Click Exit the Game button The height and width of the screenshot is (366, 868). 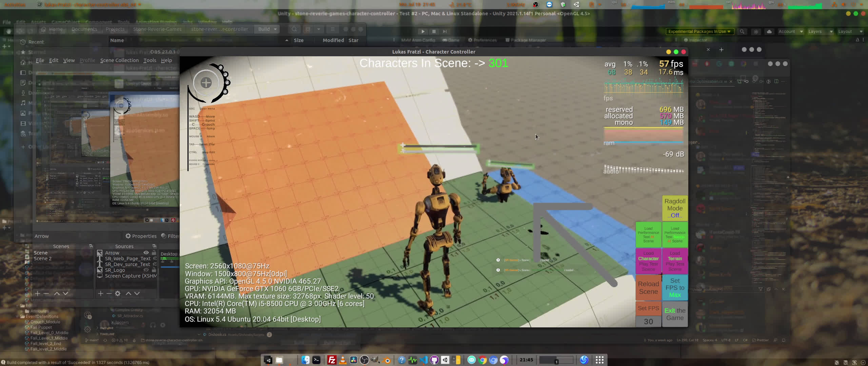pos(675,314)
